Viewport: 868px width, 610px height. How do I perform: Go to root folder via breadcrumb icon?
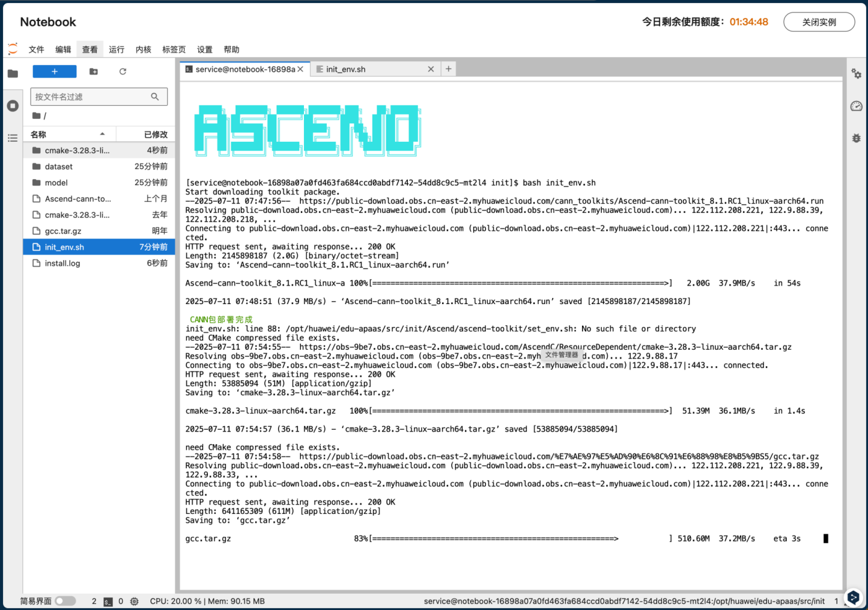tap(37, 115)
